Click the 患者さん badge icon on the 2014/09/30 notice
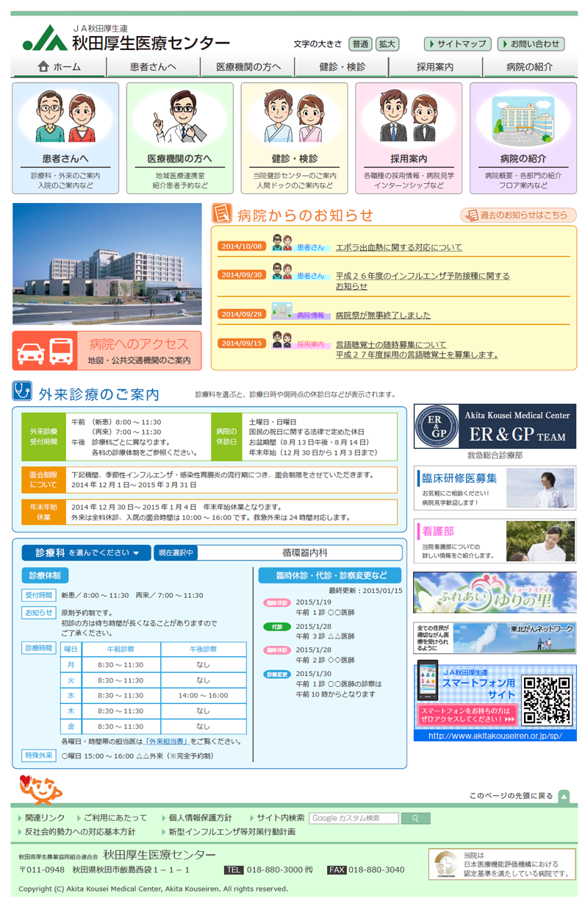The height and width of the screenshot is (907, 588). (282, 271)
